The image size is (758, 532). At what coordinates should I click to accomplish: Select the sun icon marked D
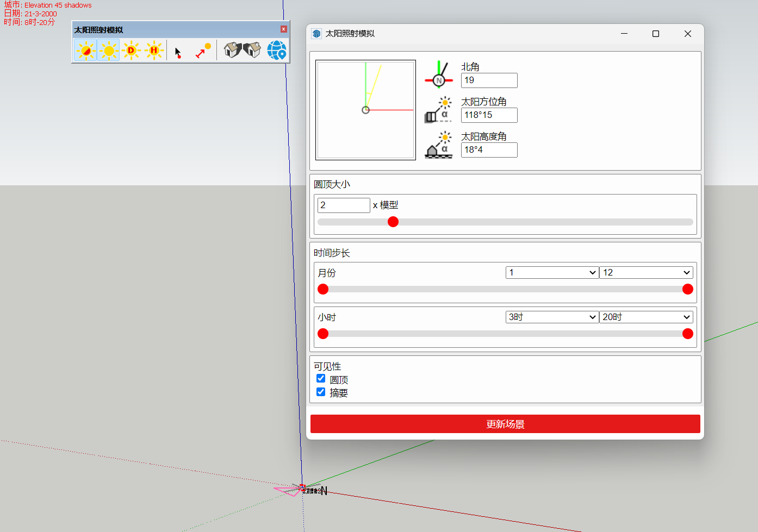131,51
